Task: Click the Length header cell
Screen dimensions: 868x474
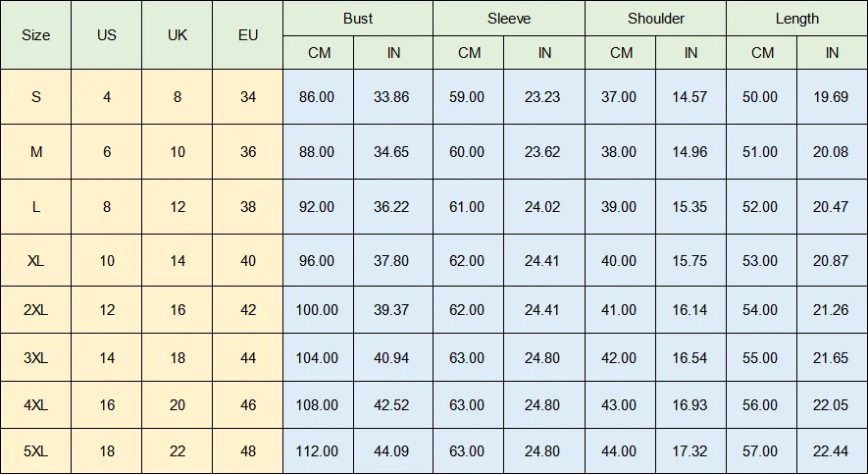Action: pyautogui.click(x=797, y=19)
